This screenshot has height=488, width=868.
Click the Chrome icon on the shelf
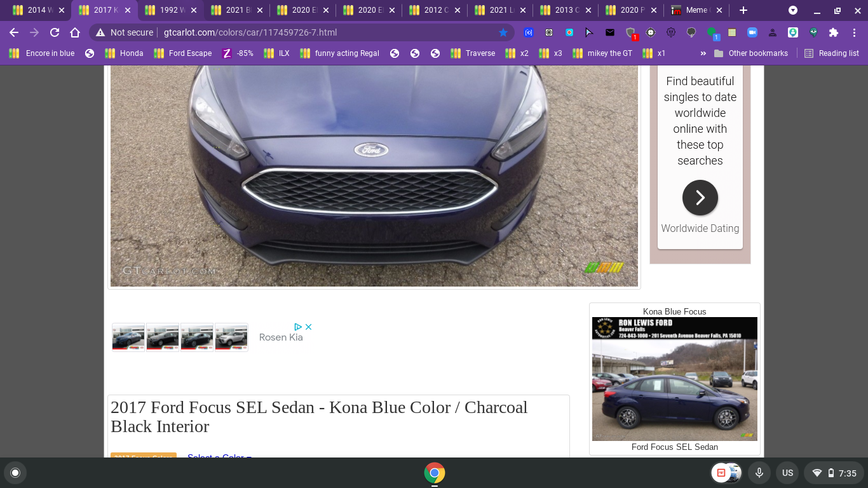point(435,473)
